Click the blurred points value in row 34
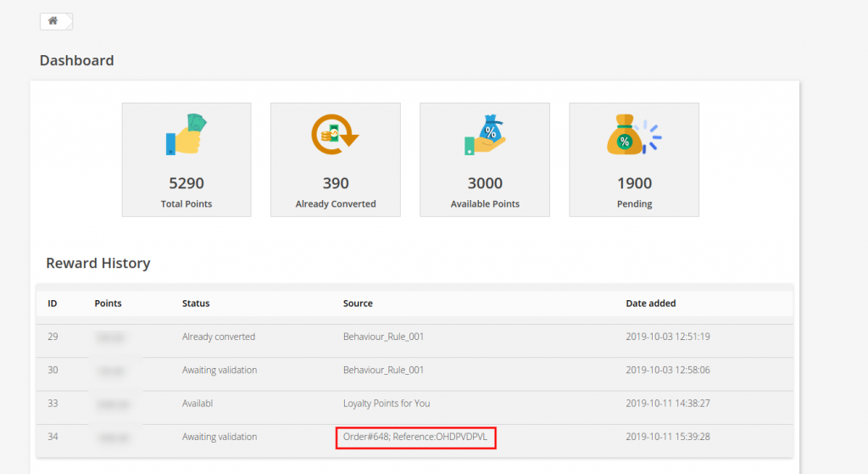The width and height of the screenshot is (868, 474). point(113,438)
